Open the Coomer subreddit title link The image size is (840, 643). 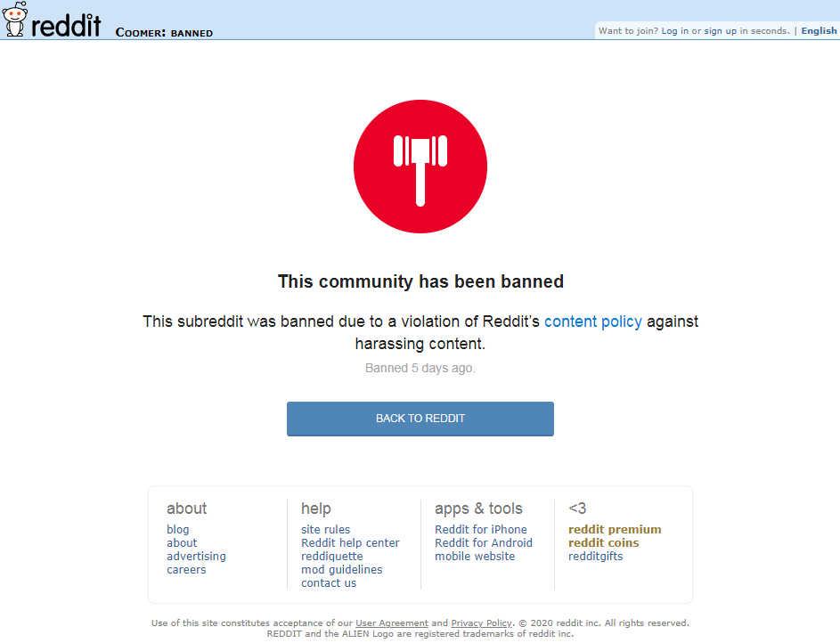point(141,33)
